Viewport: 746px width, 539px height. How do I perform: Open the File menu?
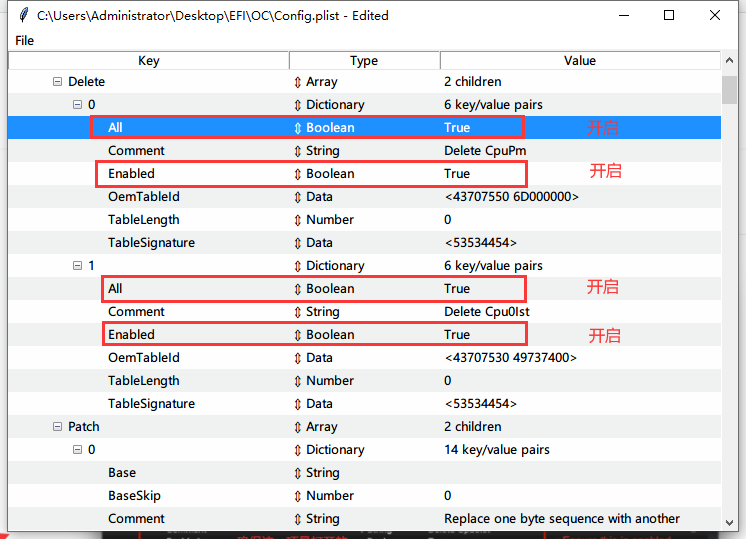[x=24, y=40]
